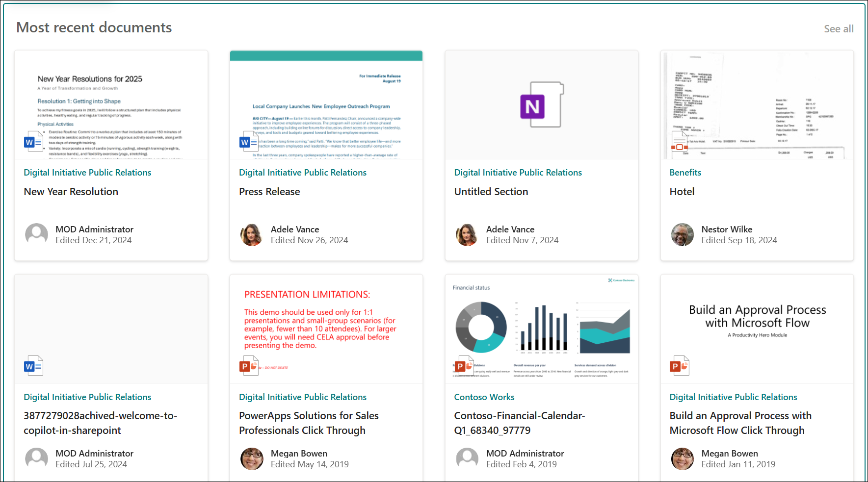Open the See all documents view
The height and width of the screenshot is (482, 868).
coord(839,28)
